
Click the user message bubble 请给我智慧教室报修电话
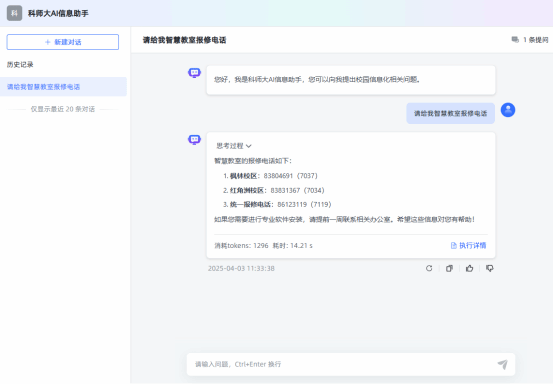pos(450,113)
